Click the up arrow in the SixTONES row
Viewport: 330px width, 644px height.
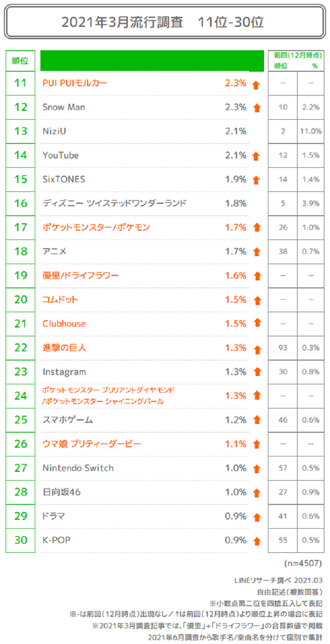click(257, 180)
